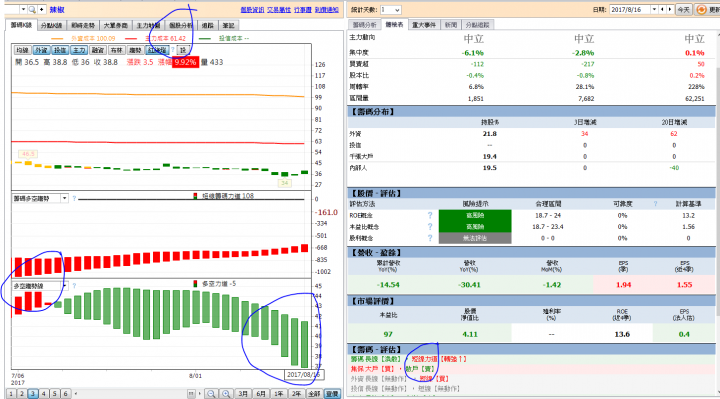Switch to the 體檢表 tab
The image size is (720, 399).
point(394,25)
